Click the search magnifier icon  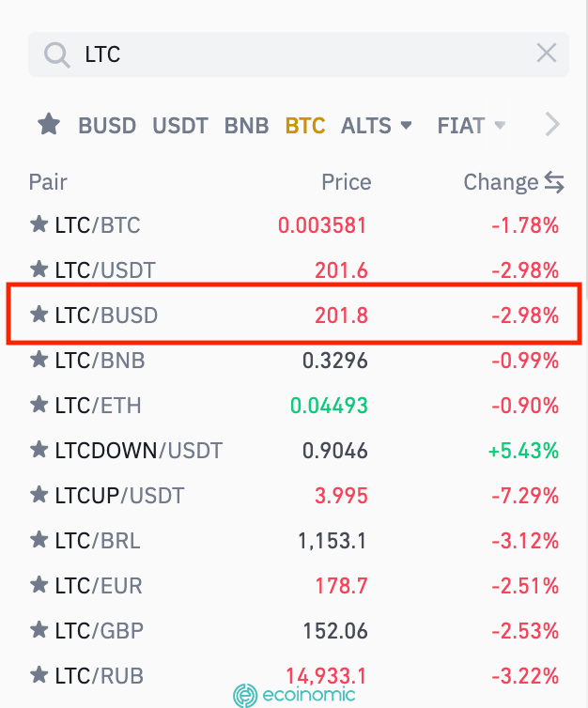point(57,54)
